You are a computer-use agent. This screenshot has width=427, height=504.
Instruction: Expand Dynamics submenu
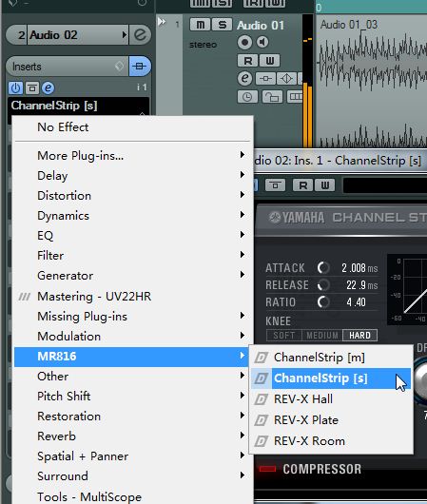pos(132,215)
